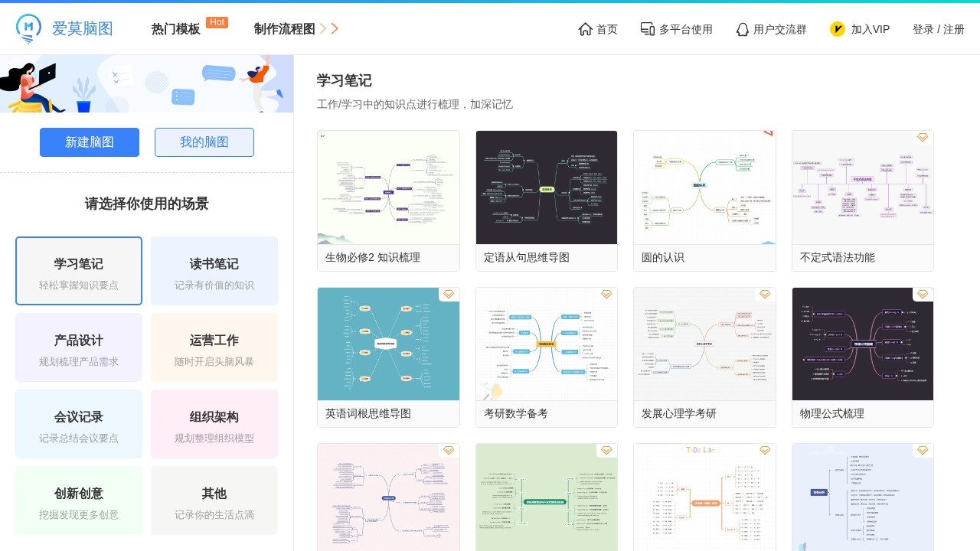The image size is (980, 551).
Task: Click the 新建脑图 button
Action: point(90,142)
